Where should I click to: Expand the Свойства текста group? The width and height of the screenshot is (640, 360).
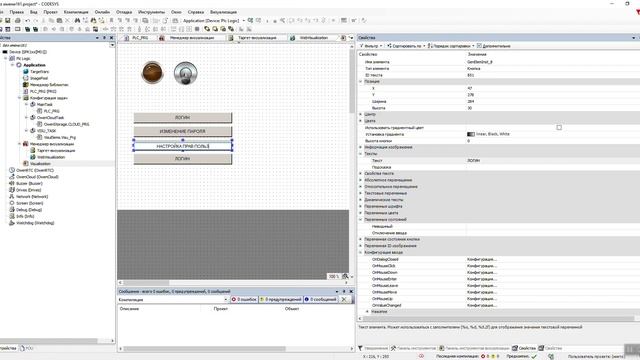point(360,173)
